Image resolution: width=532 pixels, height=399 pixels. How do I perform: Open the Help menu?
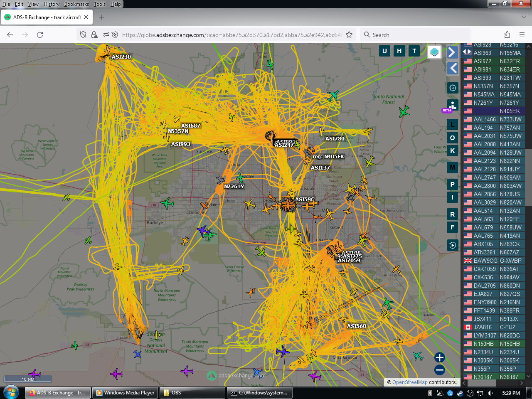[x=116, y=4]
